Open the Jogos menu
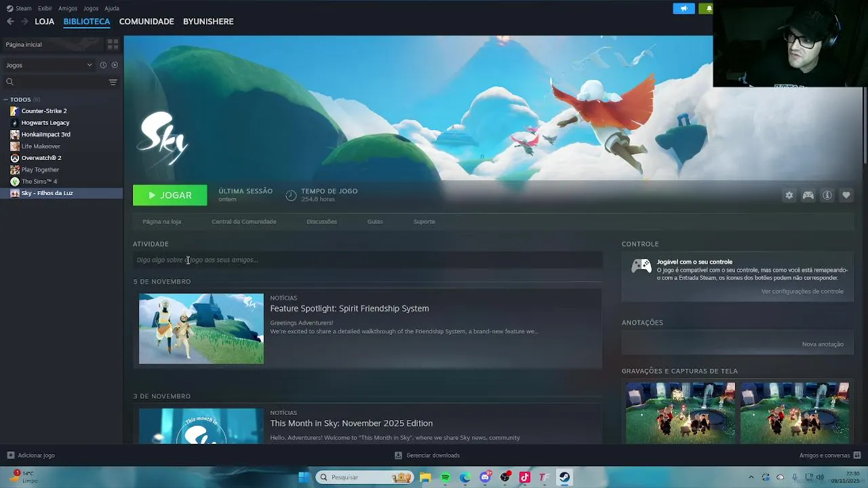The image size is (868, 488). [x=91, y=8]
